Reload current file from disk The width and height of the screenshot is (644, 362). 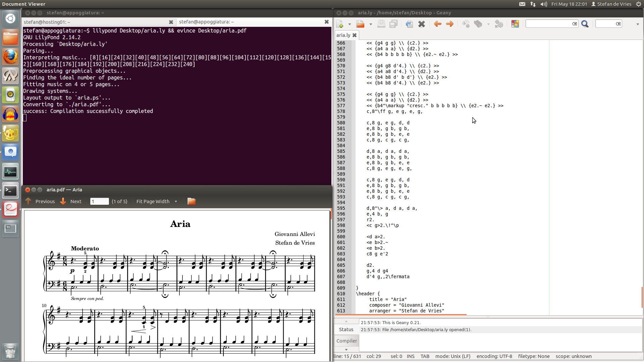409,24
